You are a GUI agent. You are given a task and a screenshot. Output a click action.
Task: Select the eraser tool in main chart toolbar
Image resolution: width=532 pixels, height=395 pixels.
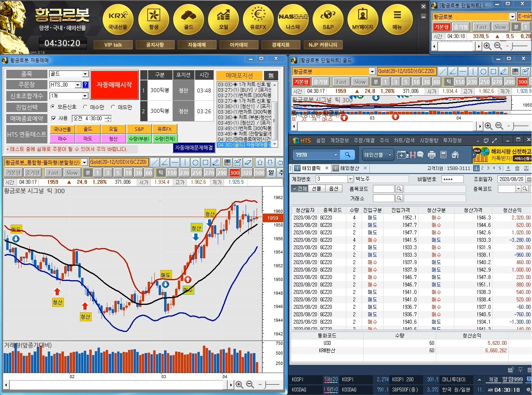[248, 162]
